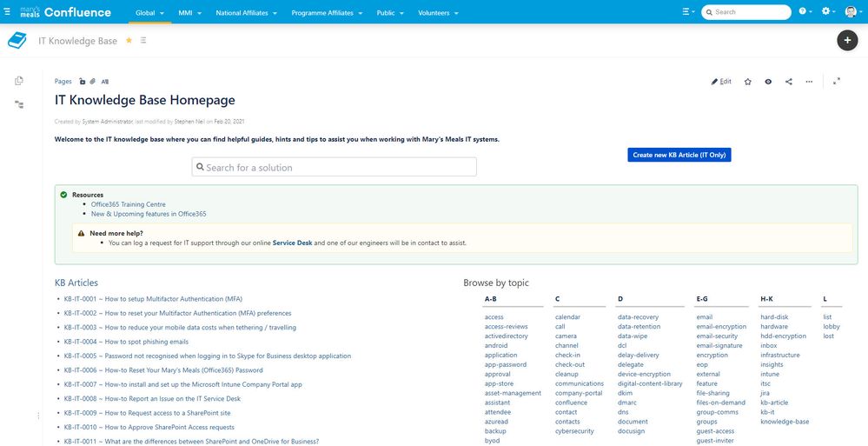
Task: Click the Feb 20, 2021 modified date
Action: (229, 122)
